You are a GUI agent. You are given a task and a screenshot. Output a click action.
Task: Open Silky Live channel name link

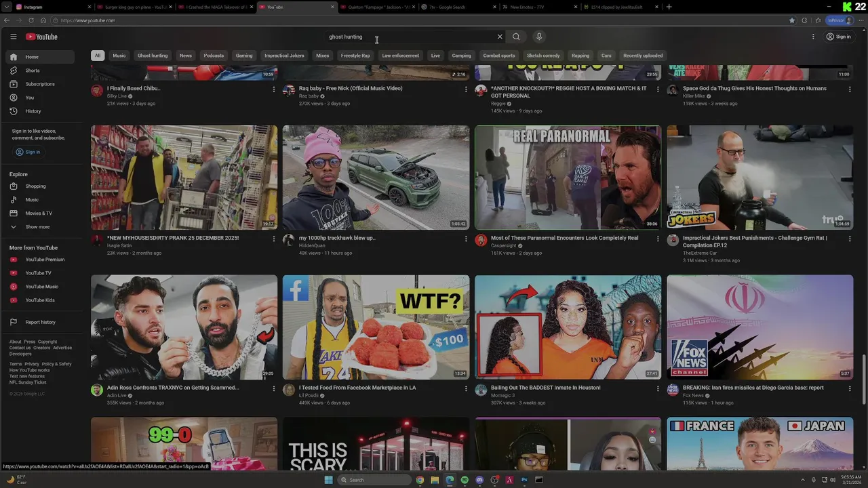click(x=117, y=96)
